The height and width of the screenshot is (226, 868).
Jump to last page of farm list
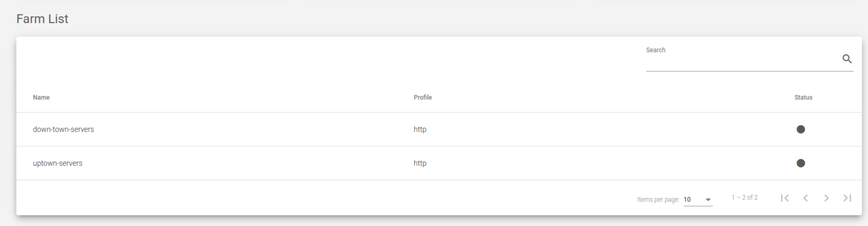point(847,198)
